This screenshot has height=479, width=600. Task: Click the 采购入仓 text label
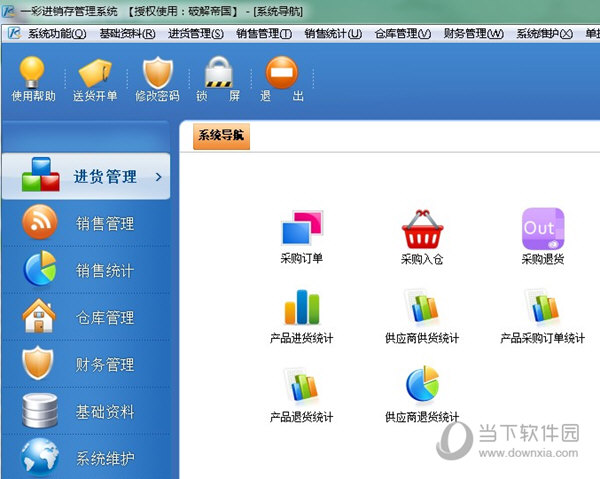pyautogui.click(x=422, y=259)
